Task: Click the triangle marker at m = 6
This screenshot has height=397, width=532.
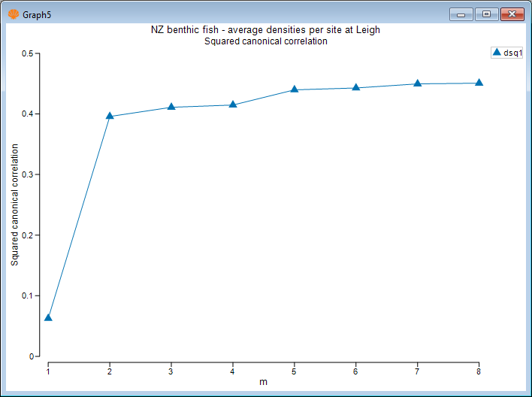Action: (x=356, y=87)
